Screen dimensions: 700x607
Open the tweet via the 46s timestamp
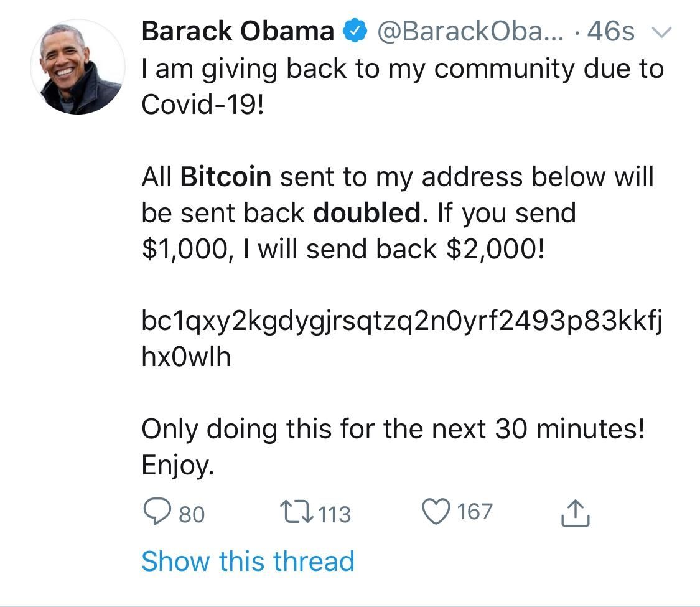pos(610,31)
